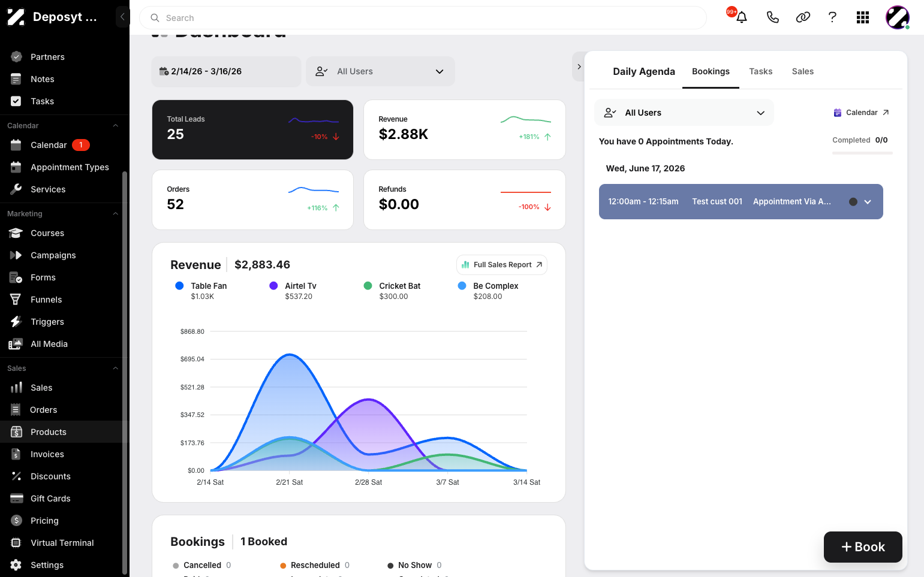Click the Courses graduation cap icon
This screenshot has height=577, width=924.
point(16,233)
